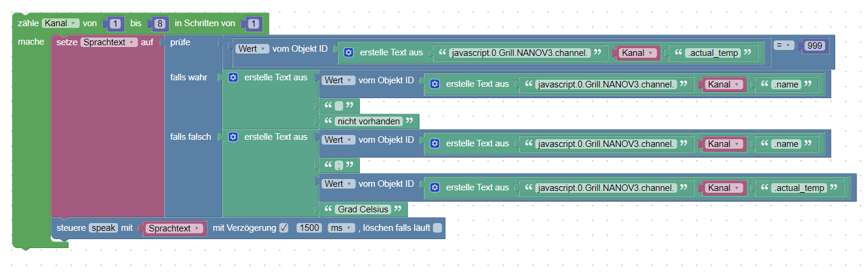Image resolution: width=868 pixels, height=279 pixels.
Task: Click the bis value 8 field
Action: coord(159,24)
